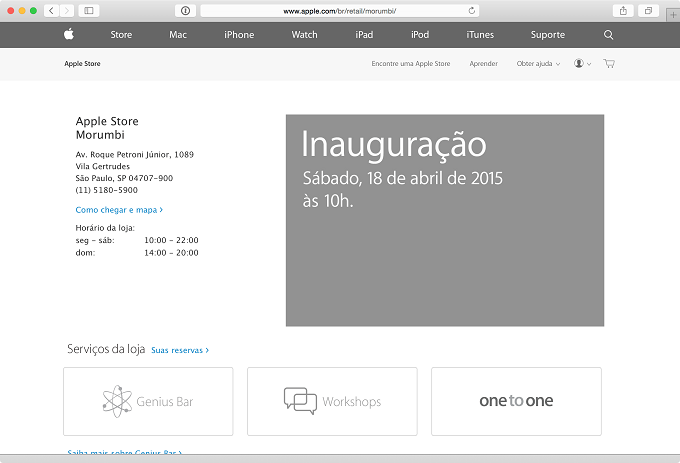Click the Genius Bar atom icon
This screenshot has width=680, height=463.
click(117, 401)
